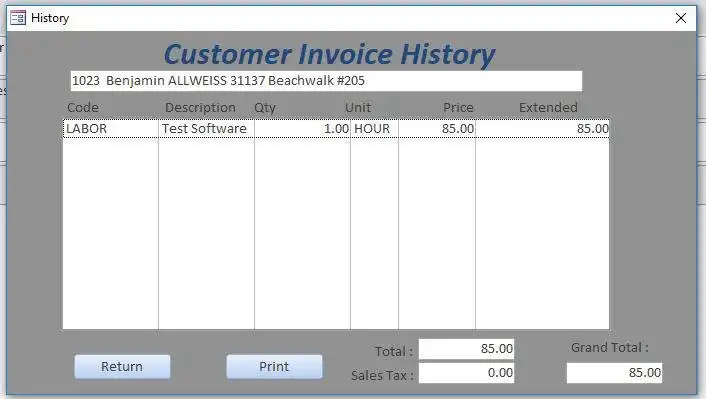Click the Test Software description cell
Viewport: 706px width, 399px height.
206,129
